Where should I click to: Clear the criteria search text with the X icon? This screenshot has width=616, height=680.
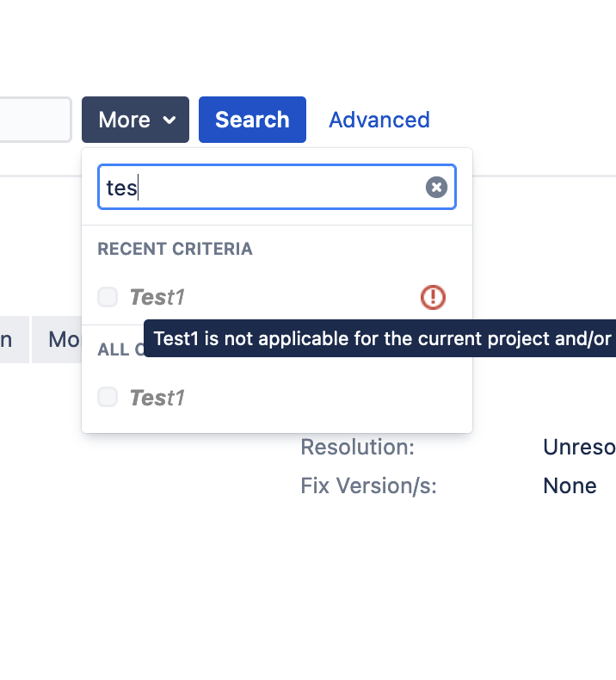(x=436, y=188)
